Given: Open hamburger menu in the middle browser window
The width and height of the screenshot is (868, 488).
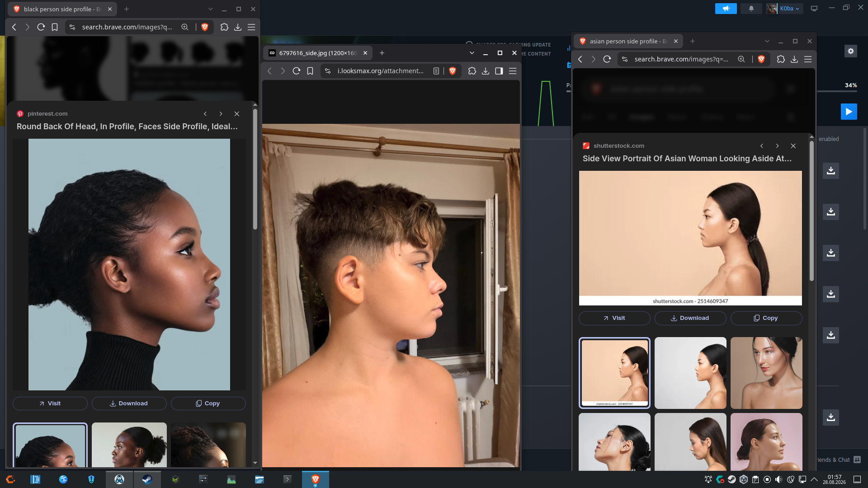Looking at the screenshot, I should coord(513,71).
